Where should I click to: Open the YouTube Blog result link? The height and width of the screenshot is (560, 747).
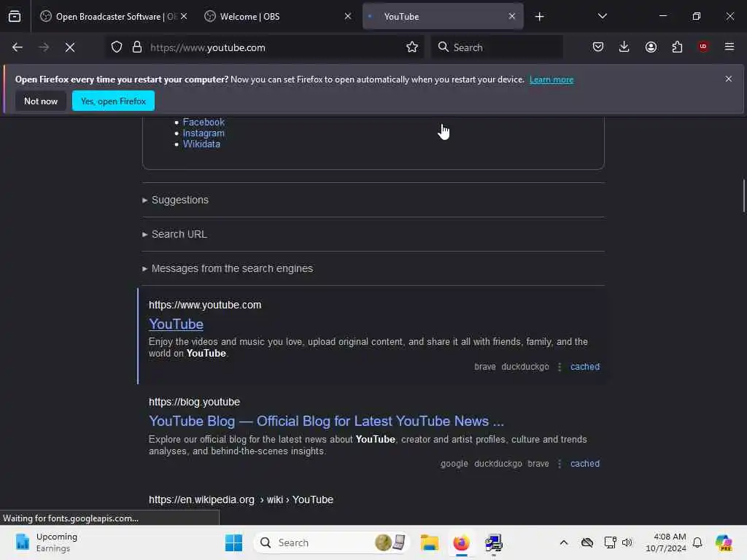(x=326, y=421)
